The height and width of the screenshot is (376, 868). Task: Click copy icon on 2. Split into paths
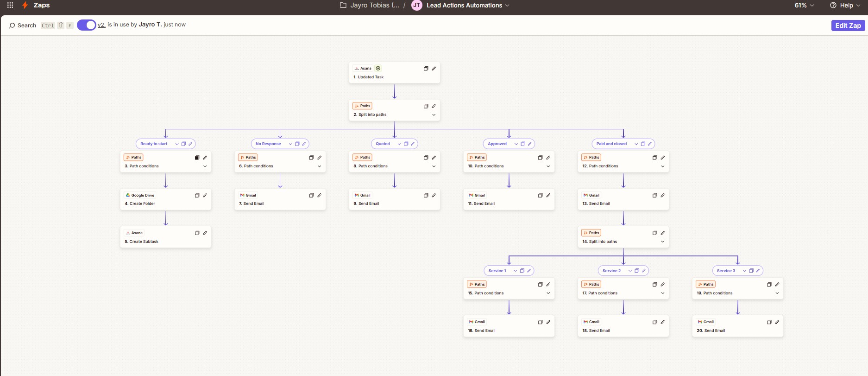pos(426,106)
